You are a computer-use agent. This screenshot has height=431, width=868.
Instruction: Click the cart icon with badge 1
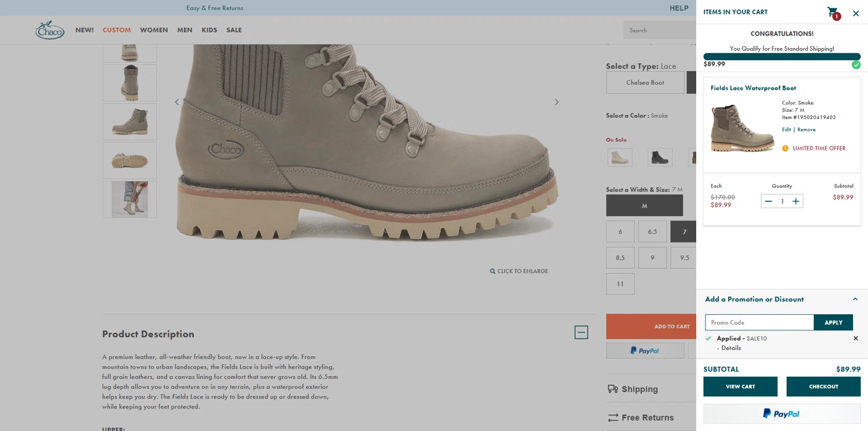[833, 12]
